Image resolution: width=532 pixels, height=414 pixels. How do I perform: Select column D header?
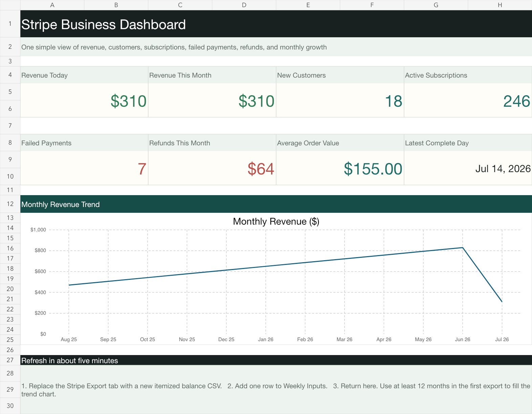[244, 5]
